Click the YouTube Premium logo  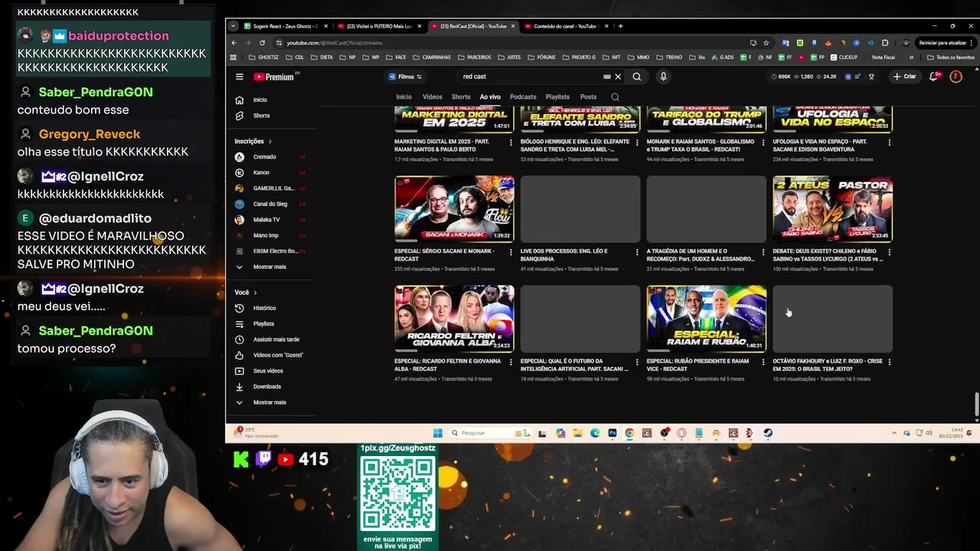click(274, 77)
